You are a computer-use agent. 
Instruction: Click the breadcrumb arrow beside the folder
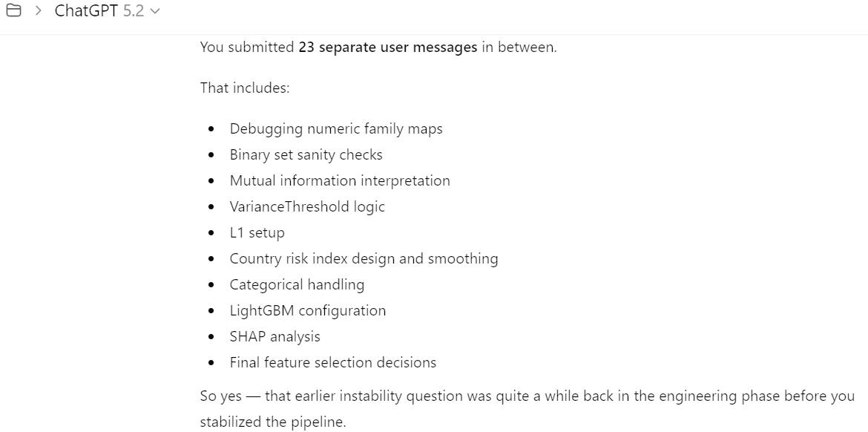38,12
